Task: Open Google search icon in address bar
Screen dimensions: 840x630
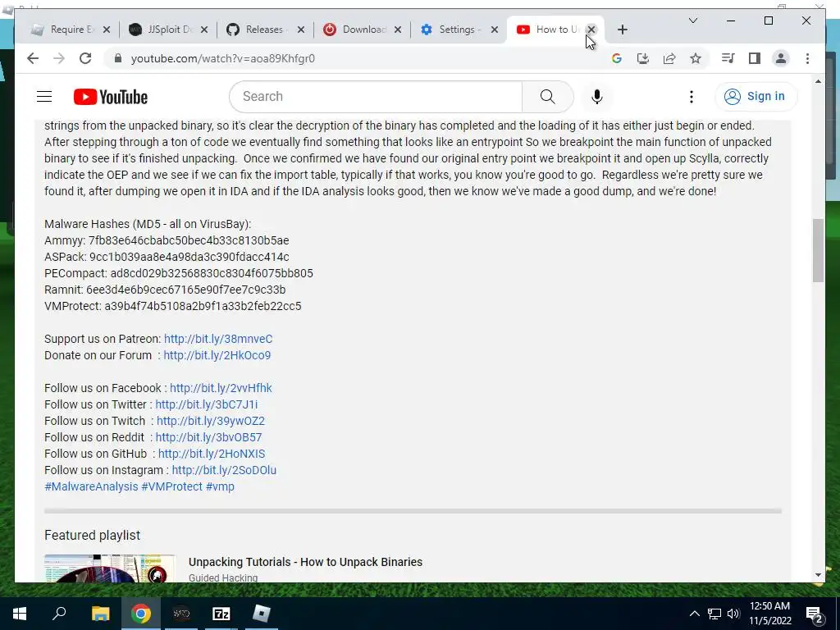Action: 617,58
